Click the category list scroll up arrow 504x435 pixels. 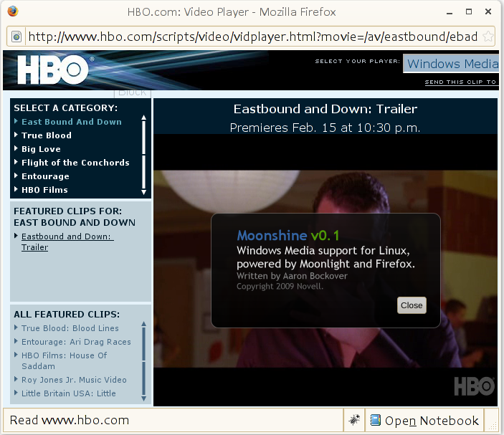143,118
